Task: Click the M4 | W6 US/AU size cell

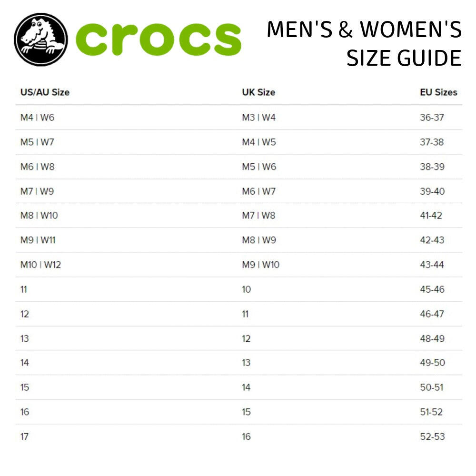Action: click(37, 118)
